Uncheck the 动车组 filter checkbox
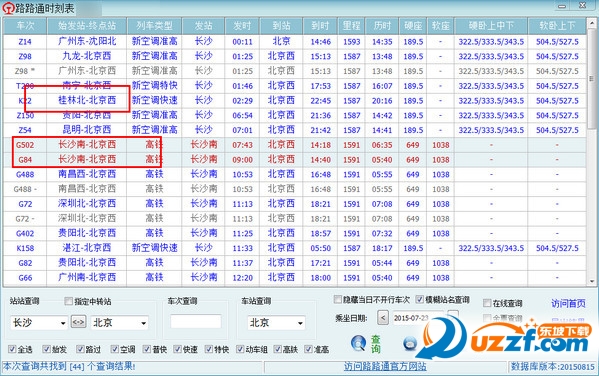 click(240, 348)
